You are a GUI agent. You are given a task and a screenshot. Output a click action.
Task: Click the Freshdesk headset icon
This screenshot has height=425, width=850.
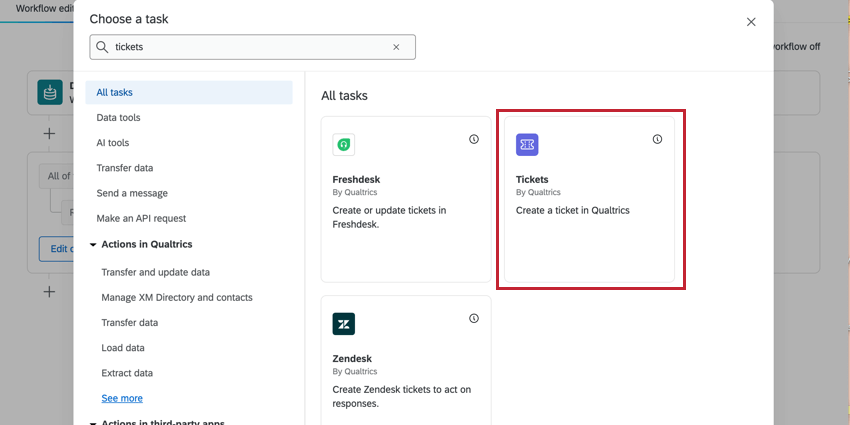343,145
